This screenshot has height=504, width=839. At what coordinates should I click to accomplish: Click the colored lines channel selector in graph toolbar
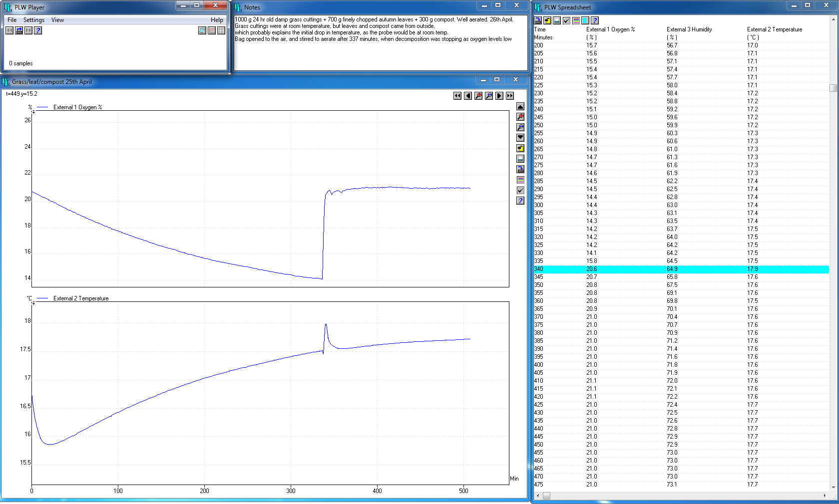pyautogui.click(x=520, y=180)
